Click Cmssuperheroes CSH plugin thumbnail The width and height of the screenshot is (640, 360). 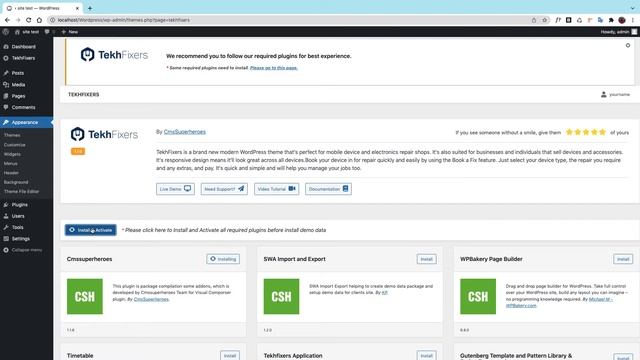click(x=85, y=296)
